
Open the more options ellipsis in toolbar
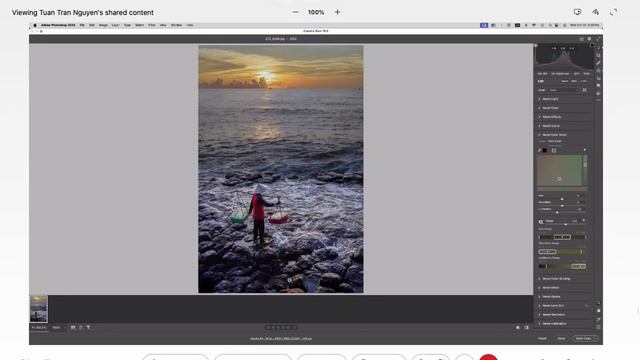click(598, 100)
